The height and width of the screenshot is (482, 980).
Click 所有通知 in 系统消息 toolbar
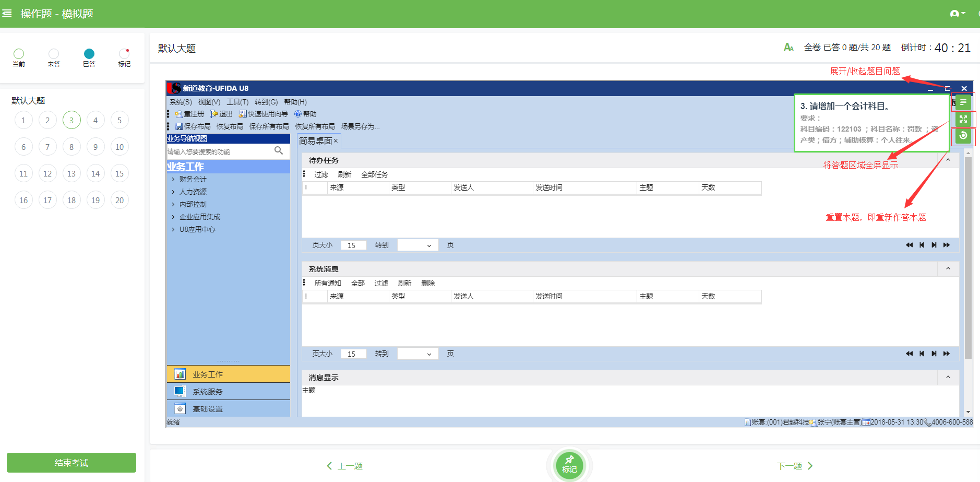pos(328,283)
